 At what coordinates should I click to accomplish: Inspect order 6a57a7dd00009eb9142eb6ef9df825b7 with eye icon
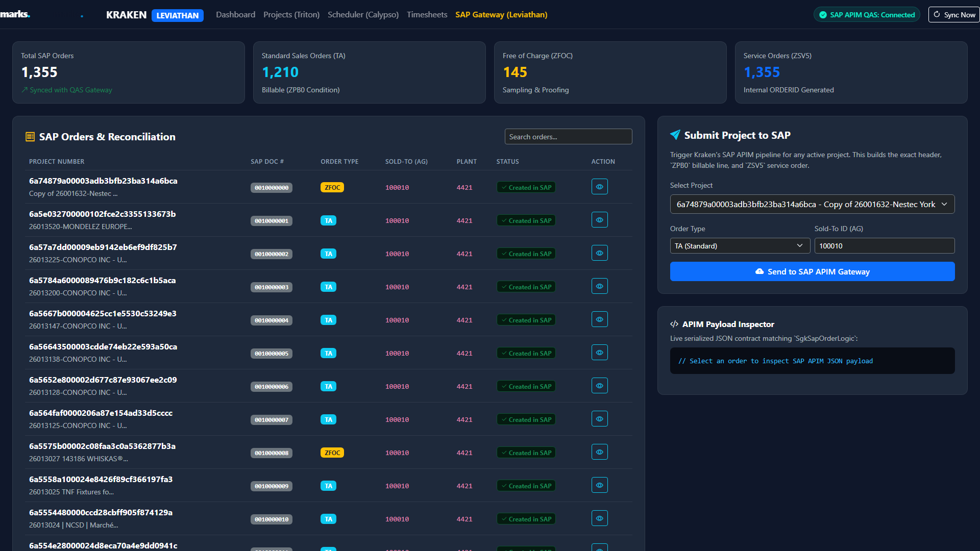tap(599, 253)
